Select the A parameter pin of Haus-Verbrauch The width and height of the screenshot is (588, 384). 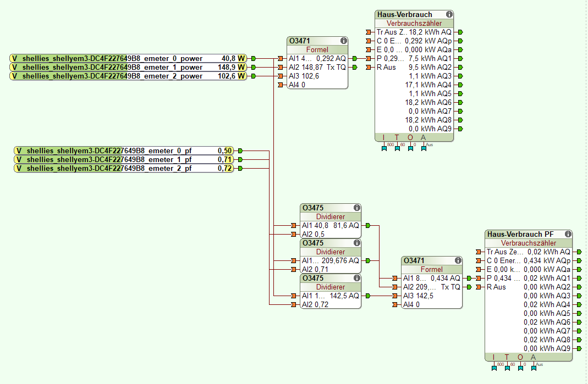coord(424,148)
